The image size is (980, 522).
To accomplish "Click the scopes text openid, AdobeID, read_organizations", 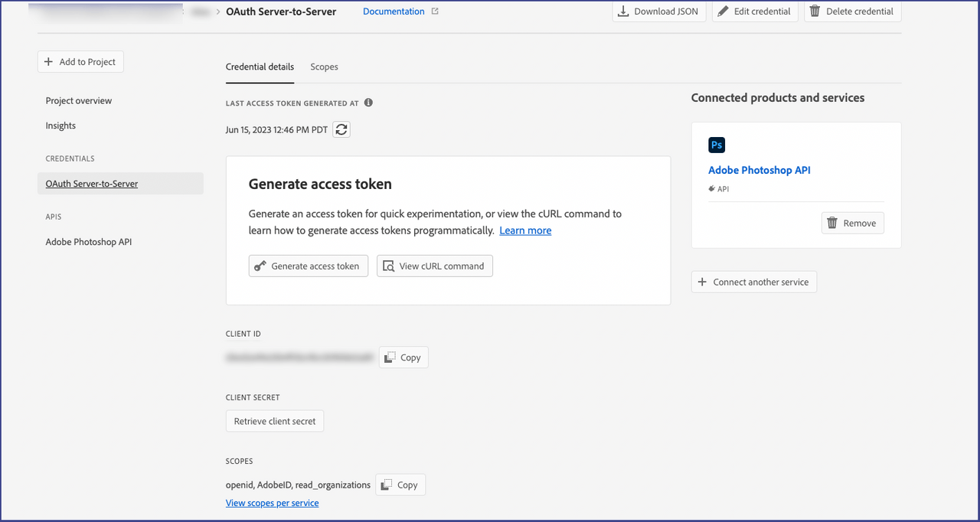I will pyautogui.click(x=298, y=484).
